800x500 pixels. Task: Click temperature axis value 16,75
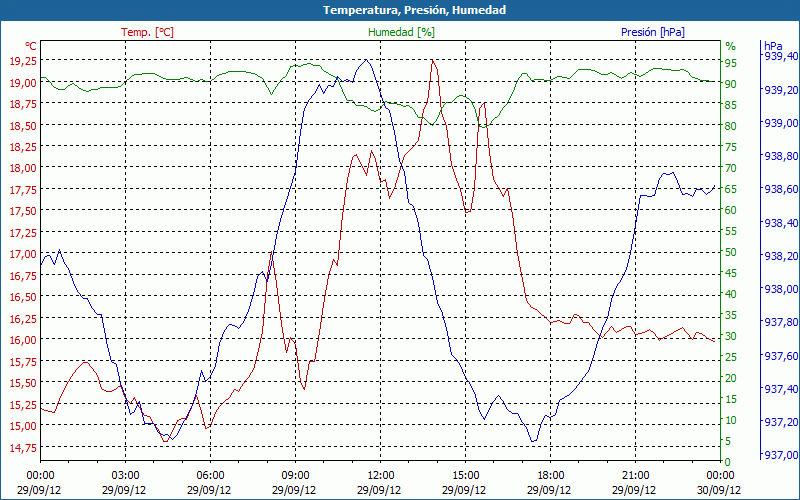pos(23,275)
